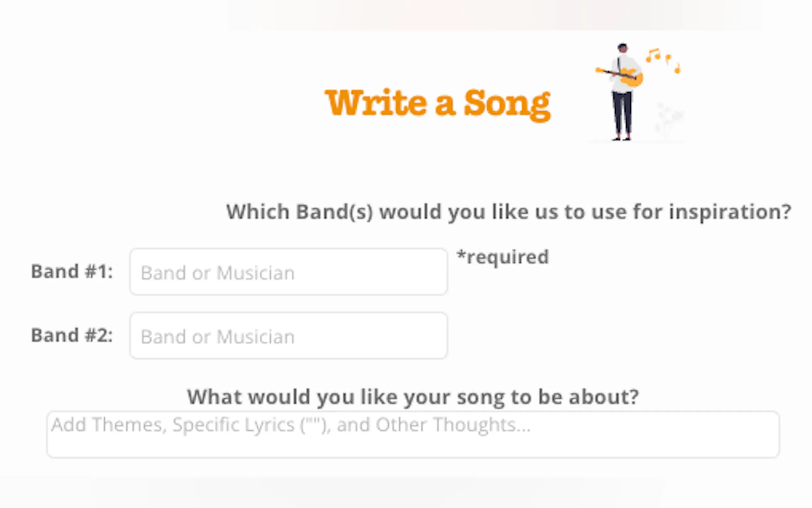Click the middle music note icon
This screenshot has height=508, width=812.
tap(668, 59)
